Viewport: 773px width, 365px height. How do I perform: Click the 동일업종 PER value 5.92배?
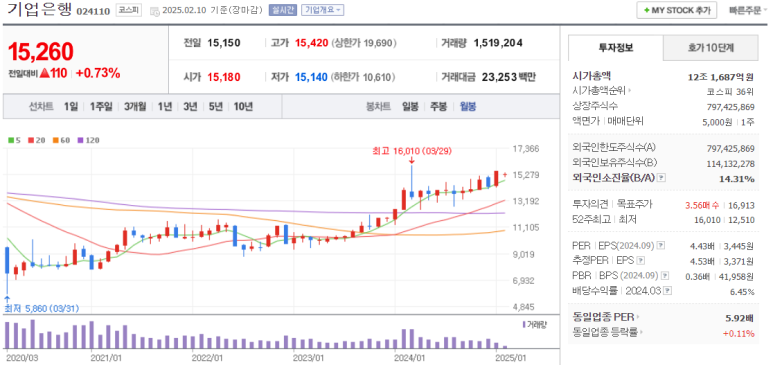click(x=740, y=318)
